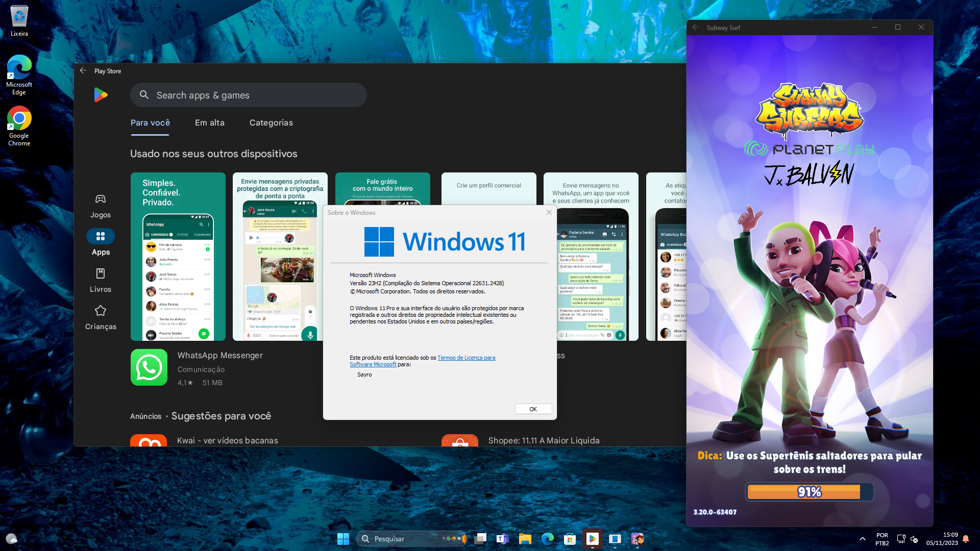Click the back arrow in Play Store window
The width and height of the screenshot is (980, 551).
83,71
